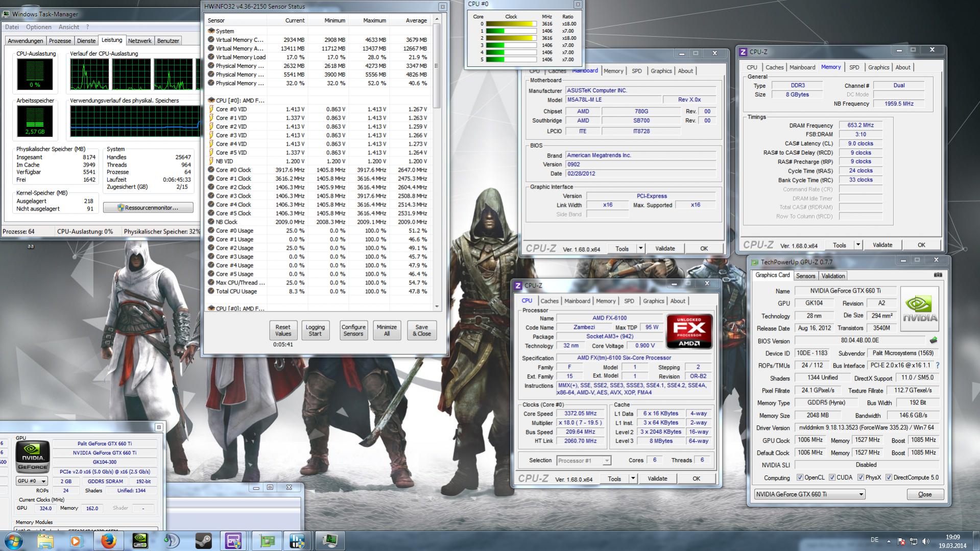980x551 pixels.
Task: Switch to CPU-Z via taskbar icon
Action: [x=234, y=541]
